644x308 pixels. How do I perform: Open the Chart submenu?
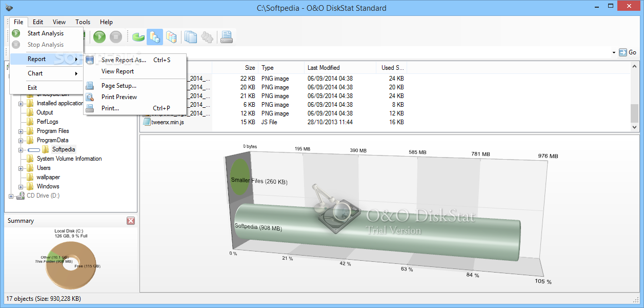(x=46, y=73)
